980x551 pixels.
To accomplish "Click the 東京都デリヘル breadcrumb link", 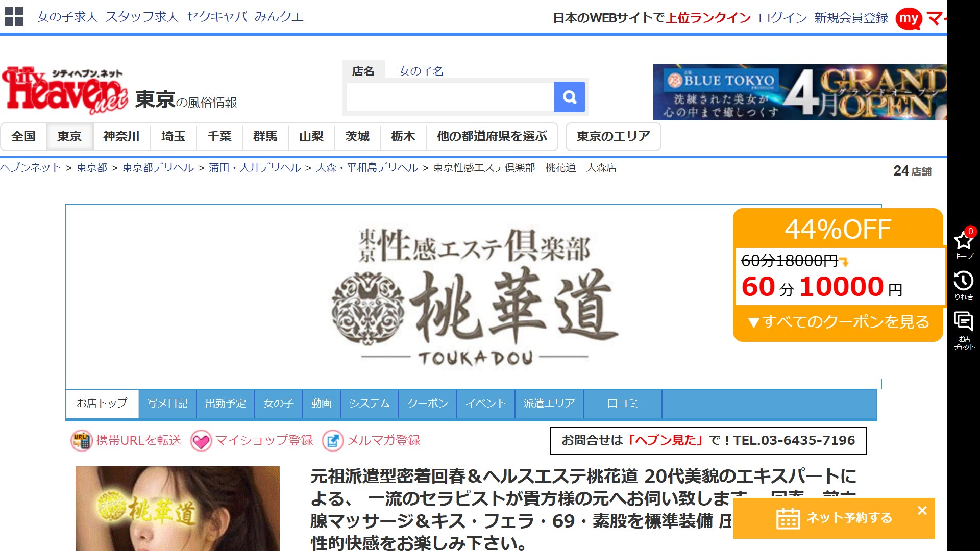I will [x=158, y=168].
